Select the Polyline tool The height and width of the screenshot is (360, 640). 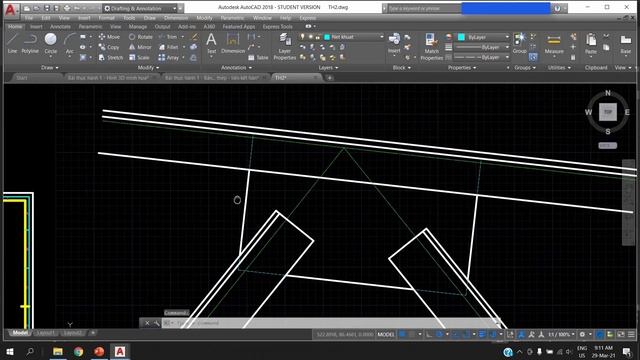tap(30, 43)
